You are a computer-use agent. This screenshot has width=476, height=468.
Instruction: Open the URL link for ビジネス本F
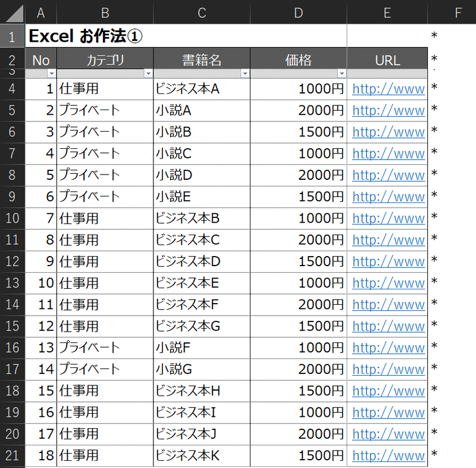tap(389, 305)
